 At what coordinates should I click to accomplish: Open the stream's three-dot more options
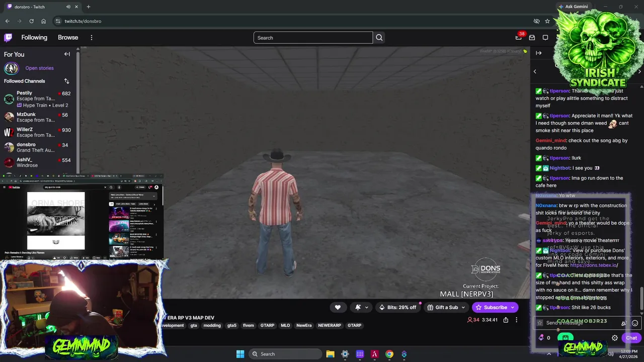click(516, 320)
